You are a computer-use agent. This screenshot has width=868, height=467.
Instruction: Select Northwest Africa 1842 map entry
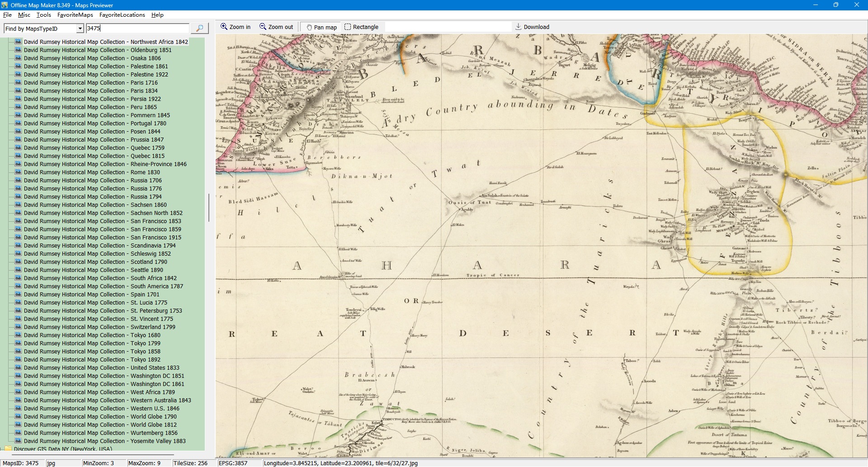click(x=106, y=42)
